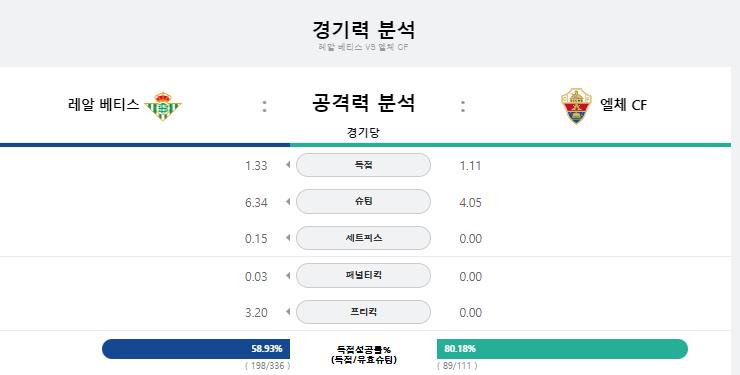Click the arrow beside 프리킥 pill

pyautogui.click(x=288, y=312)
